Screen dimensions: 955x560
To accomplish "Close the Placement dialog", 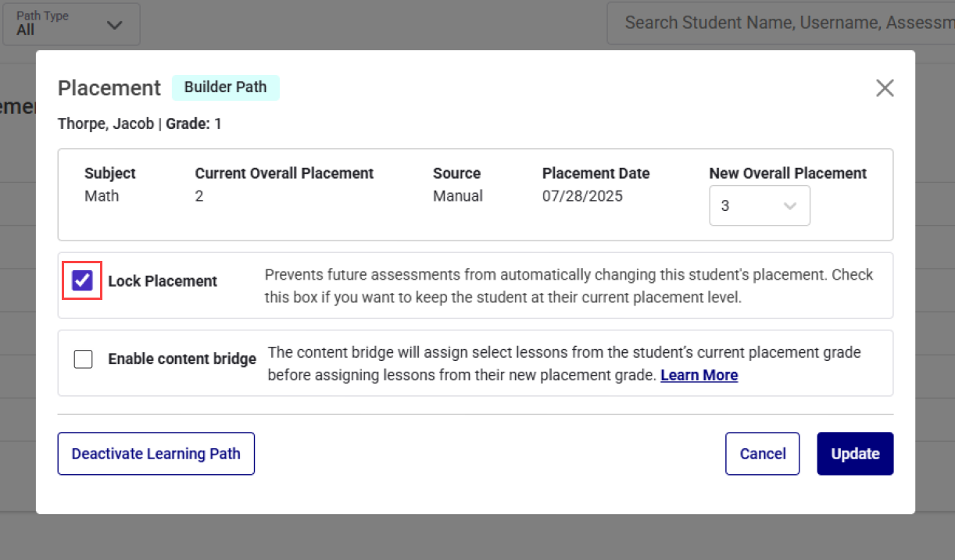I will tap(884, 87).
